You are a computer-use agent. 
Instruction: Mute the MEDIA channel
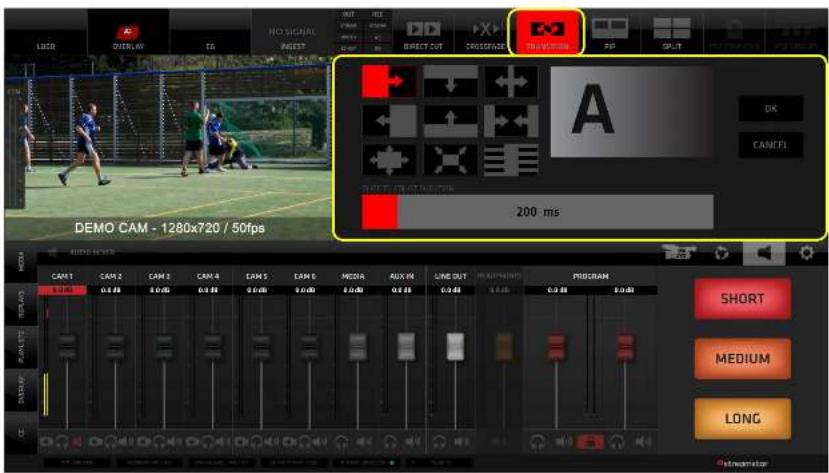click(x=365, y=441)
